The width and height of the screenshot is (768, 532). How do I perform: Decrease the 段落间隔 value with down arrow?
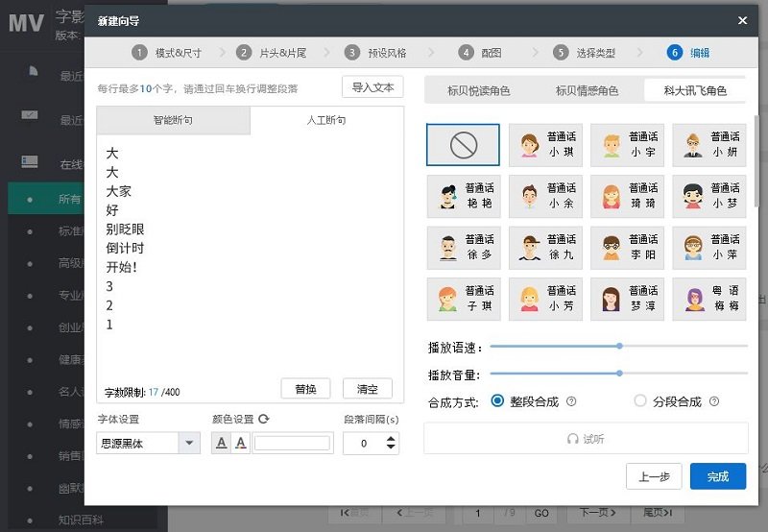(x=391, y=447)
